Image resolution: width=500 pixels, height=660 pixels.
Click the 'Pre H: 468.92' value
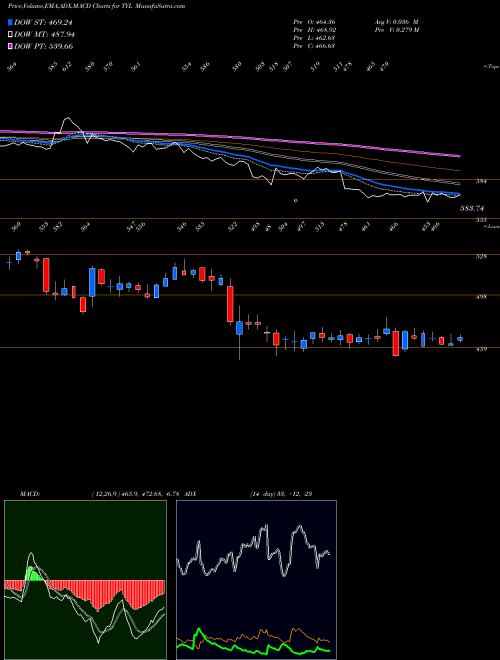click(x=314, y=30)
